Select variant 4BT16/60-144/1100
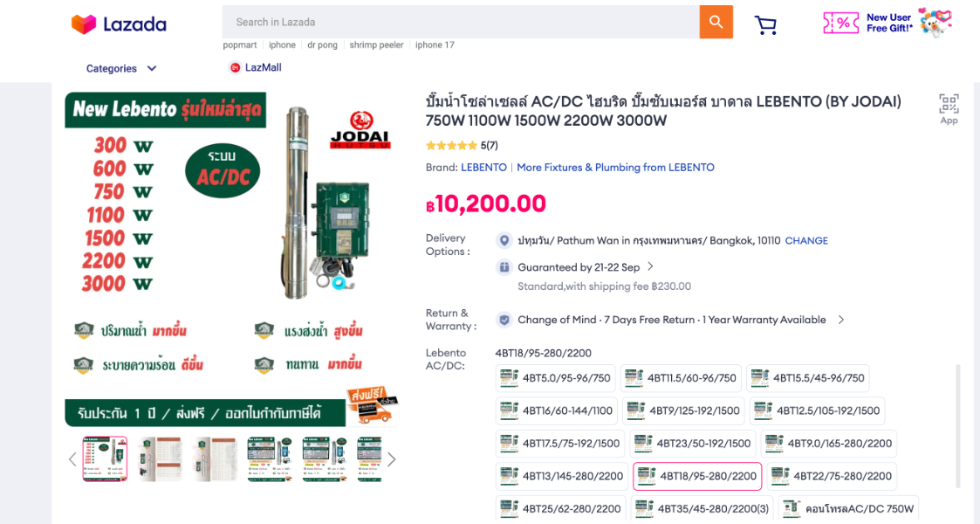Screen dimensions: 980x524 tap(558, 410)
